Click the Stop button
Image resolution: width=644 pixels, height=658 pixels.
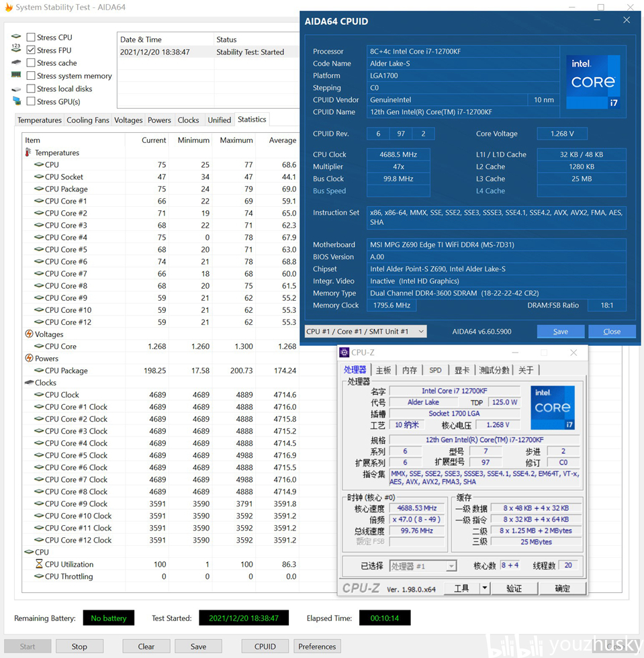pyautogui.click(x=79, y=647)
